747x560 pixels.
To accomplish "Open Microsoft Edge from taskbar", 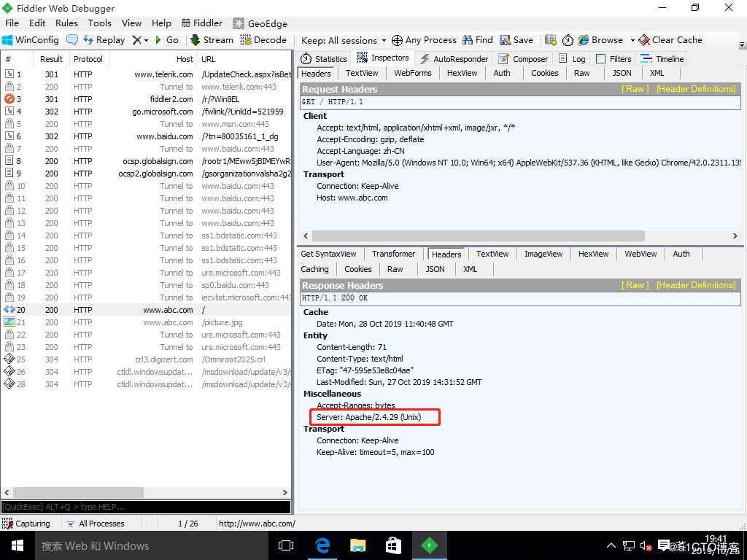I will coord(322,545).
